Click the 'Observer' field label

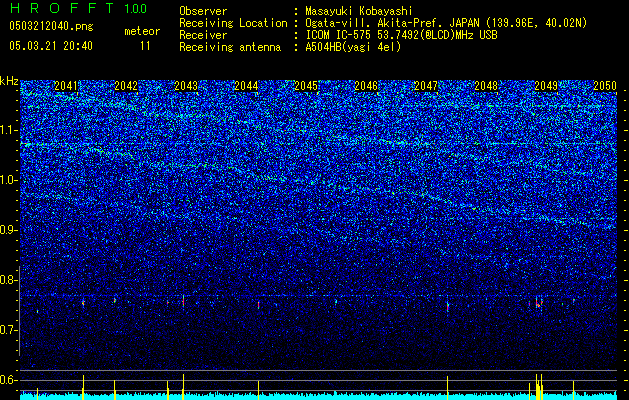(x=203, y=11)
